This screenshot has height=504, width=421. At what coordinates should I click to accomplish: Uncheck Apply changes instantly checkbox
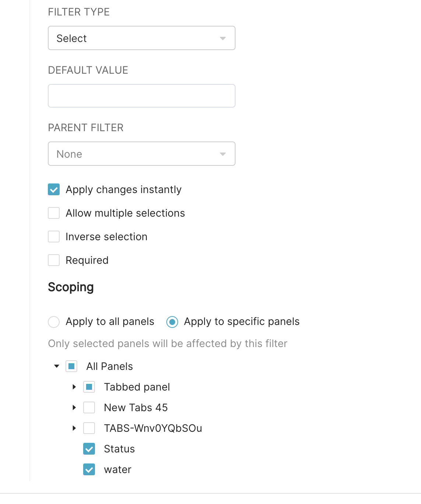(54, 189)
